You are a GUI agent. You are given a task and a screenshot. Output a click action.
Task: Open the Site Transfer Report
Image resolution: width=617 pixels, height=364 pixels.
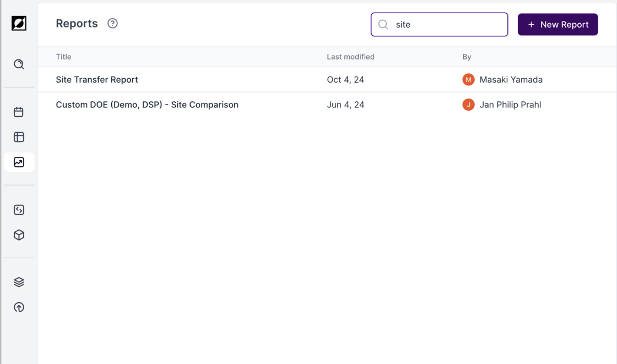[97, 80]
